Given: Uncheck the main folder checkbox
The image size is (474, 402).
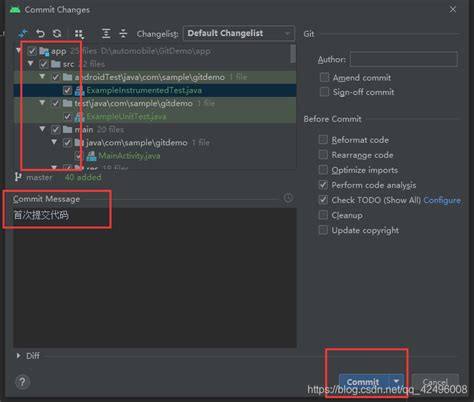Looking at the screenshot, I should tap(55, 130).
